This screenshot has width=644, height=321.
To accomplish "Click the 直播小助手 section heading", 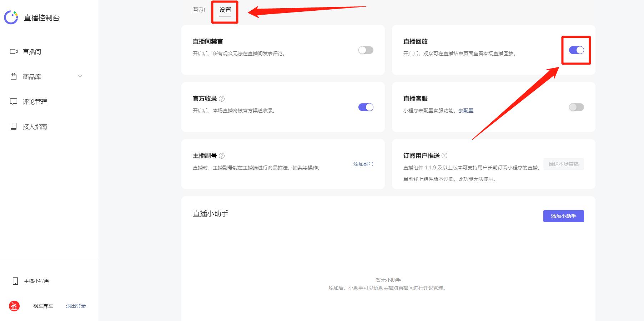I will [211, 214].
